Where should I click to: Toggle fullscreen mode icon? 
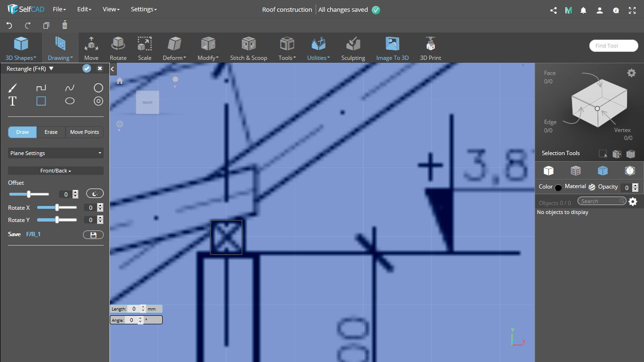click(x=632, y=10)
